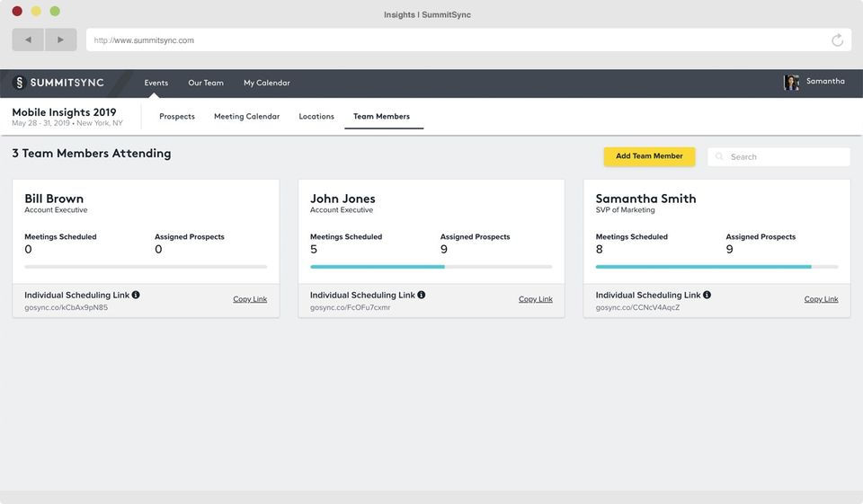Click Bill Brown's empty progress bar
Screen dimensions: 863x504
coord(146,267)
